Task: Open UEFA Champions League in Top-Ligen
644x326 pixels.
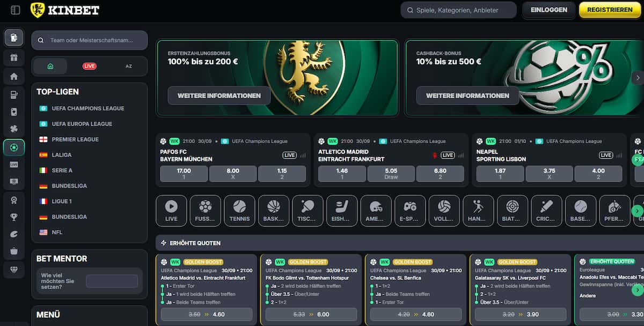Action: coord(88,108)
